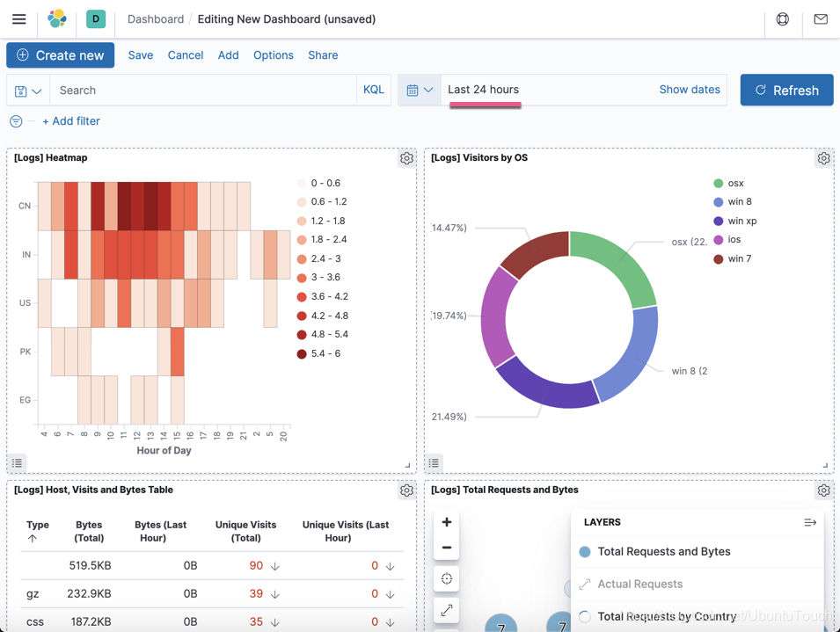840x632 pixels.
Task: Zoom in on the map
Action: point(446,522)
